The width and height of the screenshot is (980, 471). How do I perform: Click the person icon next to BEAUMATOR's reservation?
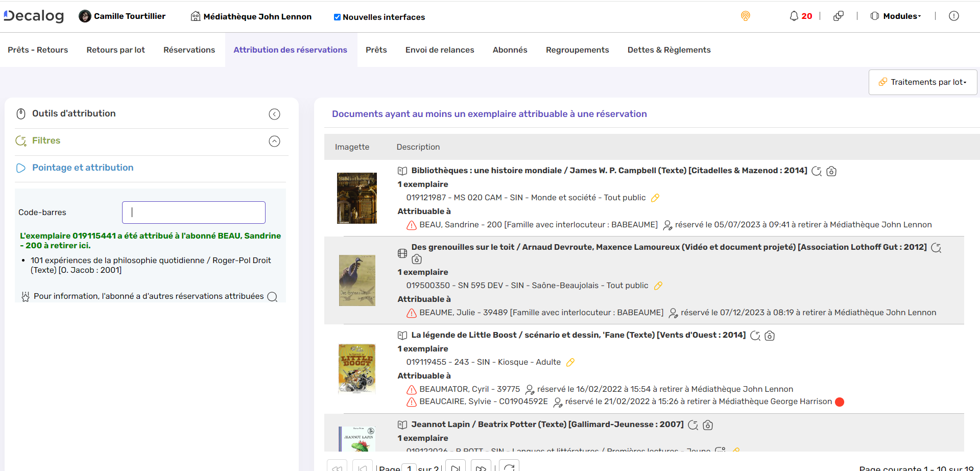[x=529, y=389]
